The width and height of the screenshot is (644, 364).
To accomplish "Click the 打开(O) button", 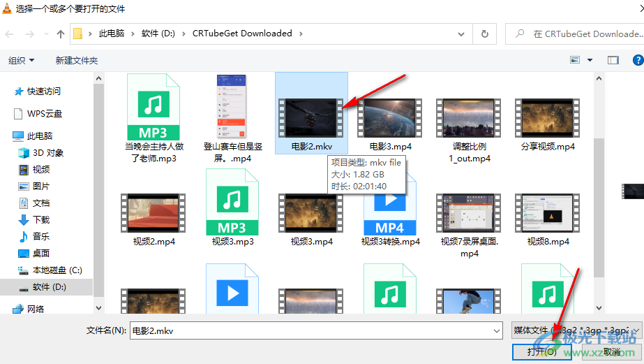I will pos(541,351).
